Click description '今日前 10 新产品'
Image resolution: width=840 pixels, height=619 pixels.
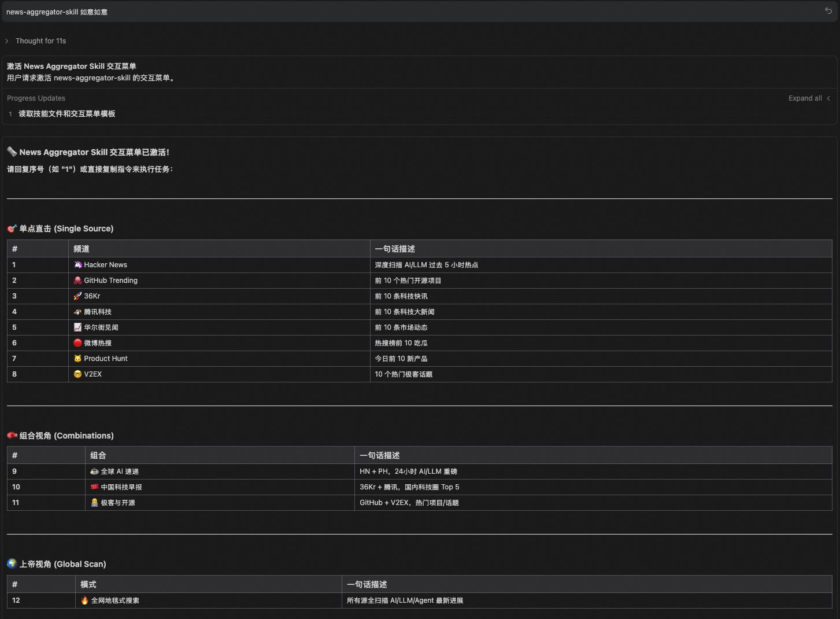point(401,359)
